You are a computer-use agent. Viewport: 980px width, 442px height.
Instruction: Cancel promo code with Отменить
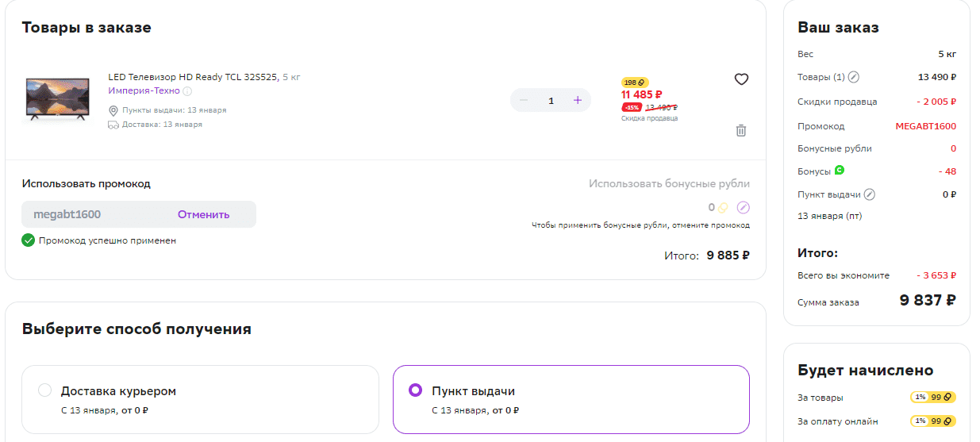click(203, 214)
